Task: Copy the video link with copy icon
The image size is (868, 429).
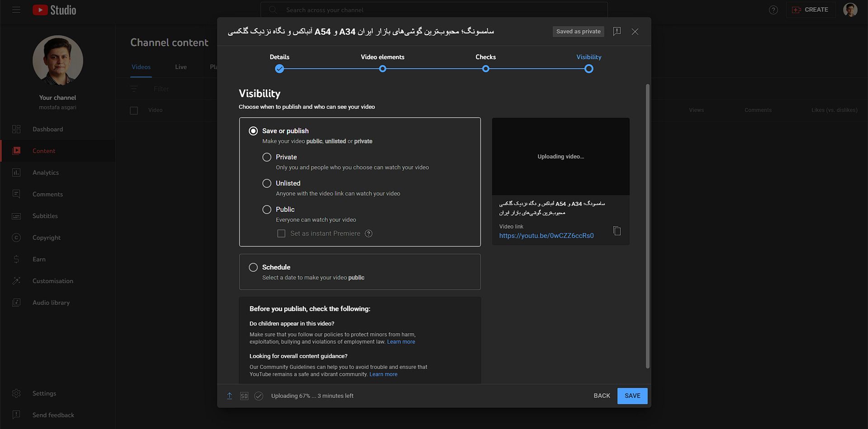Action: tap(617, 231)
